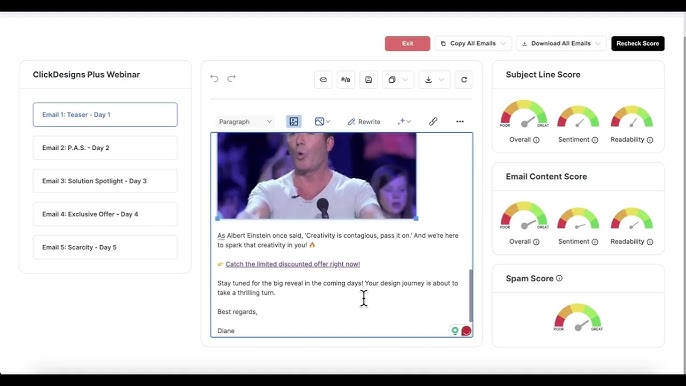Click the Email Content Sentiment info icon
Viewport: 686px width, 386px height.
(x=595, y=242)
